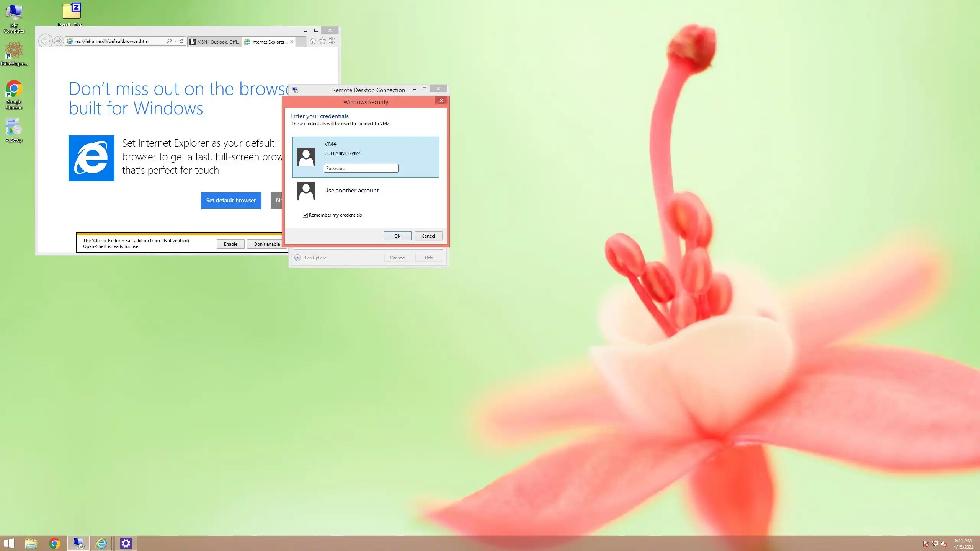980x551 pixels.
Task: Open File Explorer from the taskbar
Action: coord(31,543)
